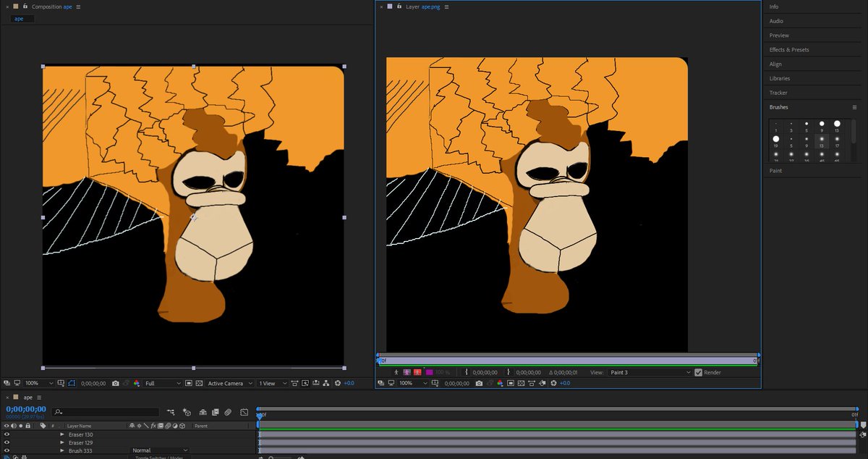This screenshot has height=459, width=868.
Task: Open channel display in Layer viewer
Action: [x=500, y=384]
